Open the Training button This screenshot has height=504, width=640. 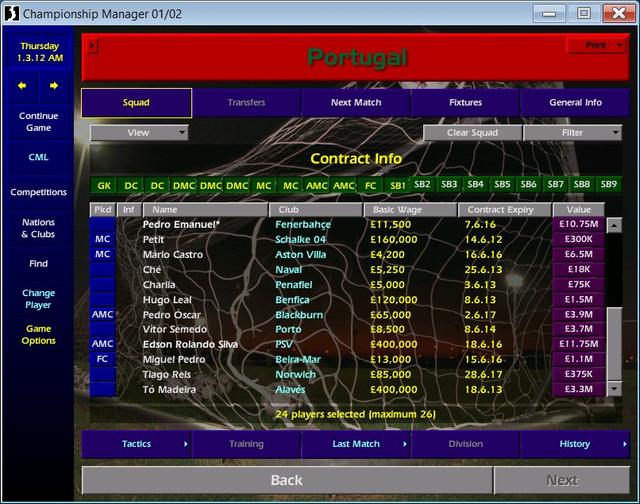point(246,444)
